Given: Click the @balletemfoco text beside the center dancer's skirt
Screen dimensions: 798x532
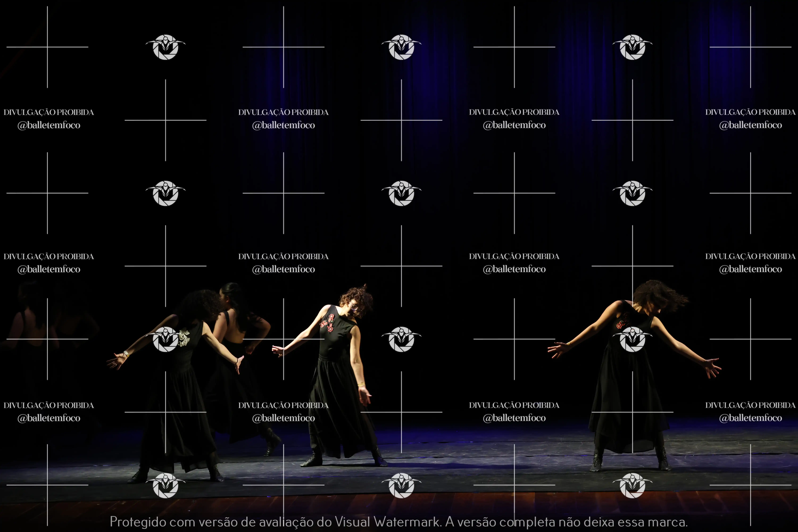Looking at the screenshot, I should coord(283,418).
